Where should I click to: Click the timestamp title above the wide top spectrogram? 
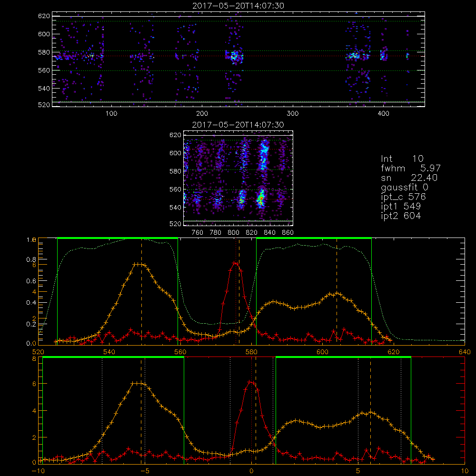click(238, 6)
